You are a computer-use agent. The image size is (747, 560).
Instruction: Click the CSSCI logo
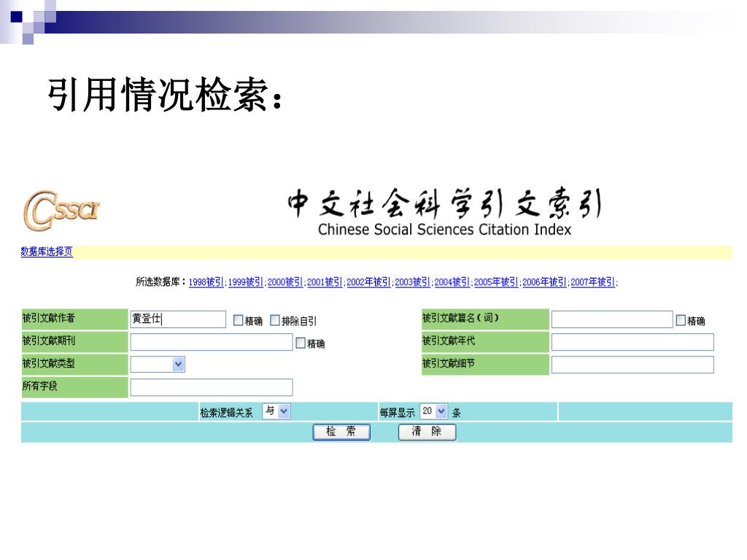62,211
